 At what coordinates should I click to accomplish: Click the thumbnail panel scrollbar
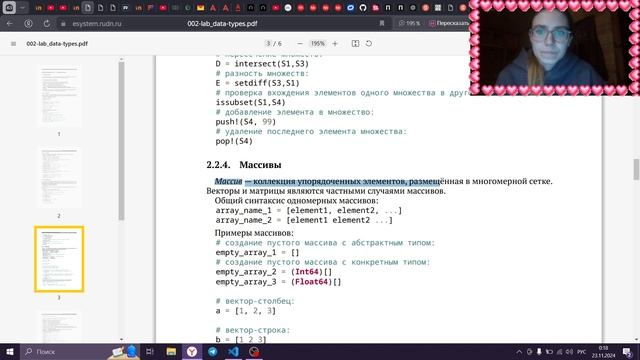click(121, 141)
